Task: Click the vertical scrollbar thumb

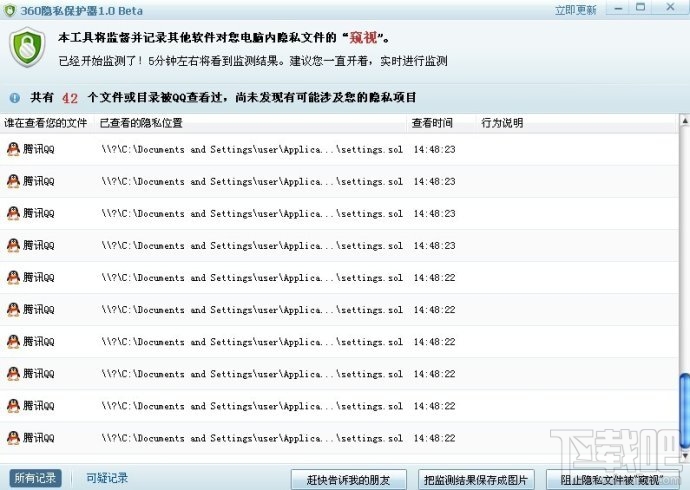Action: point(684,411)
